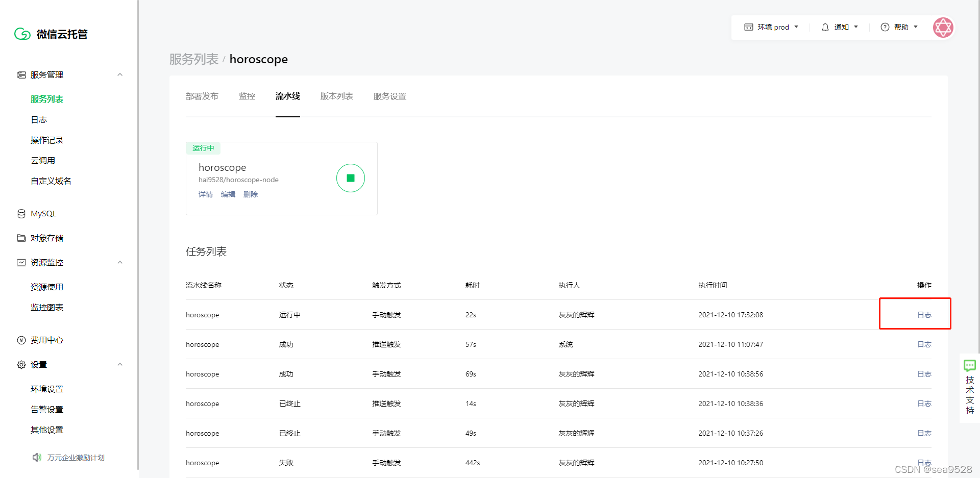Open MySQL from the sidebar icon
Screen dimensions: 980x478
[x=21, y=213]
